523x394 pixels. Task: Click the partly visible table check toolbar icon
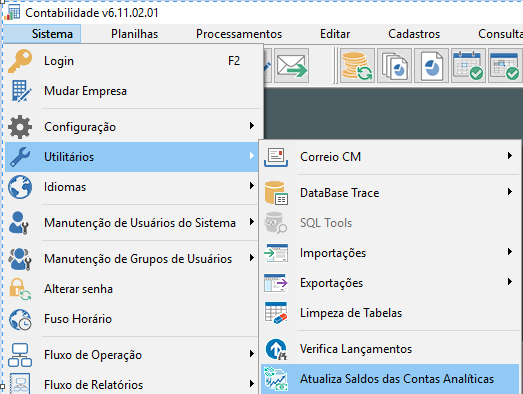click(x=505, y=66)
